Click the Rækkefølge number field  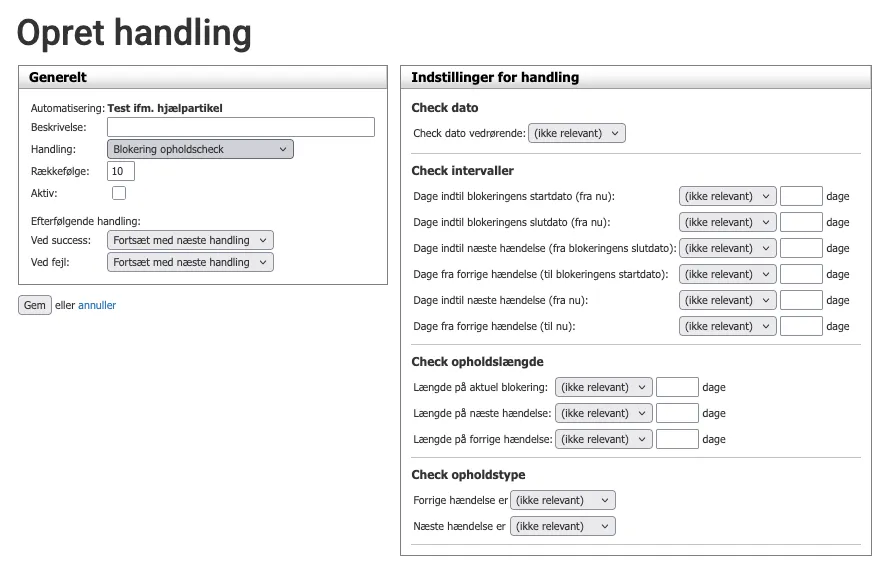(x=121, y=171)
